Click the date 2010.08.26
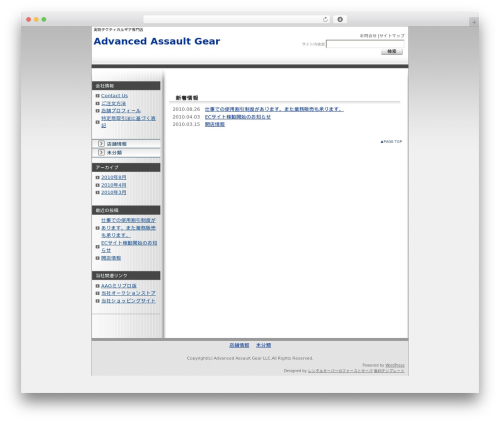 186,109
